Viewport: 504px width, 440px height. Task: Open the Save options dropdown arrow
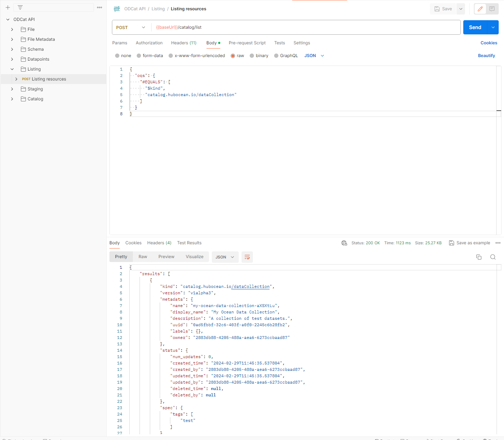[461, 9]
